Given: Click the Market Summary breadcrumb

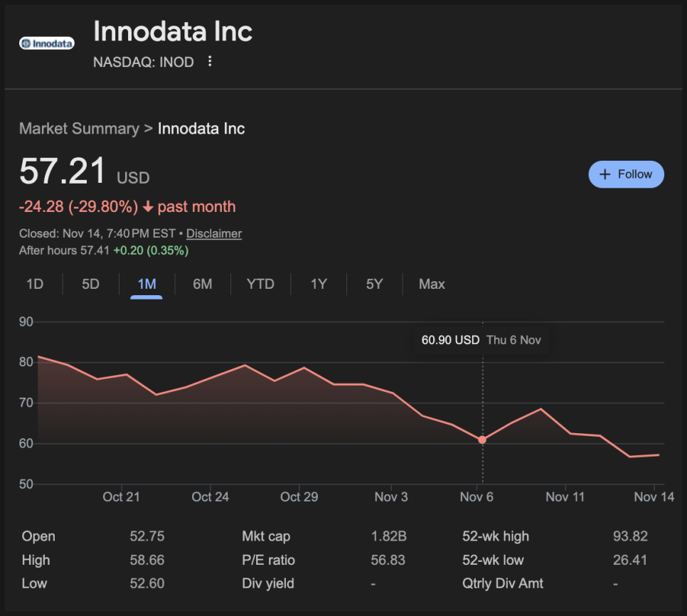Looking at the screenshot, I should pos(79,129).
